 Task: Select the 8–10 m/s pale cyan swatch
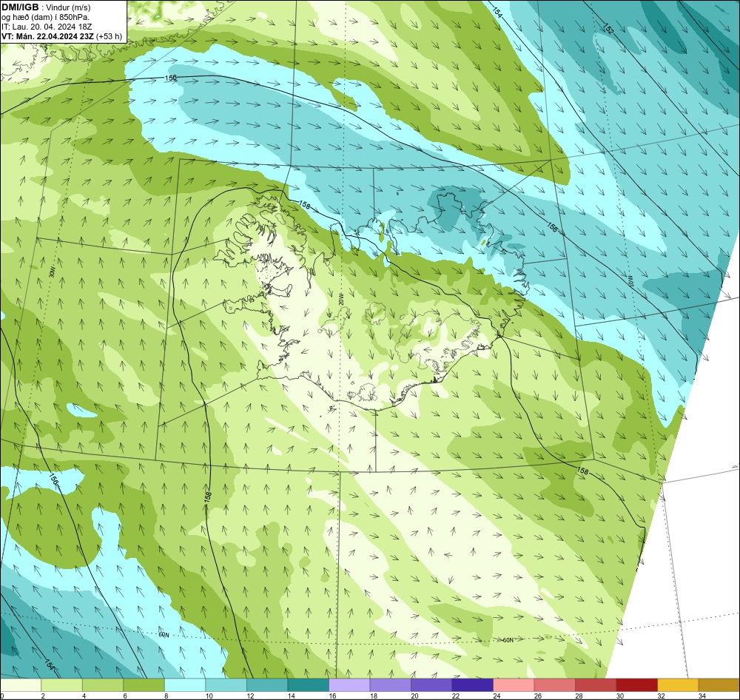[185, 685]
